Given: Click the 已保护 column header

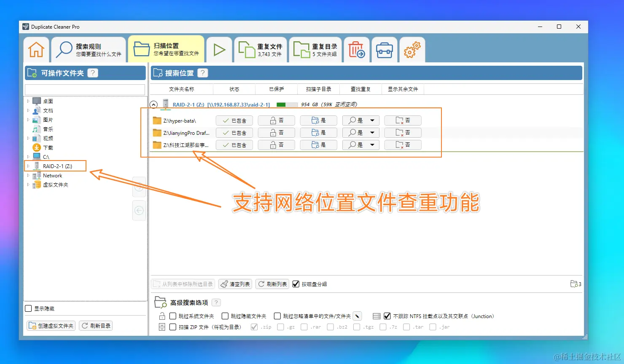Looking at the screenshot, I should tap(276, 89).
